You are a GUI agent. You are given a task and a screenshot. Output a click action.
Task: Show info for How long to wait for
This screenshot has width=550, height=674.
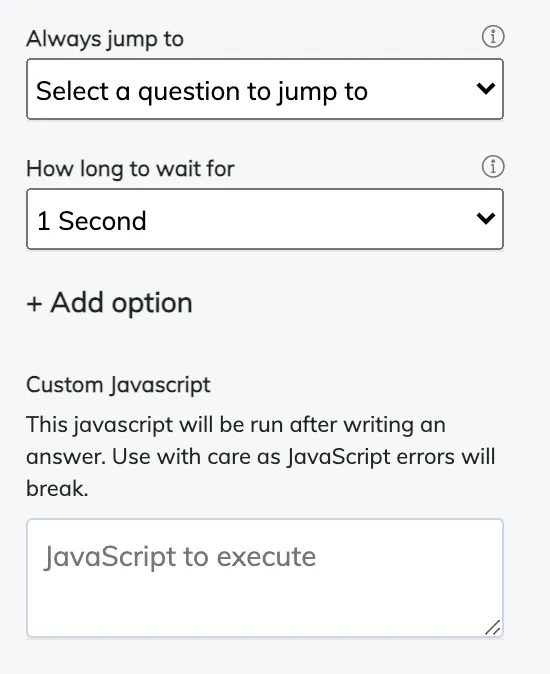[x=492, y=166]
